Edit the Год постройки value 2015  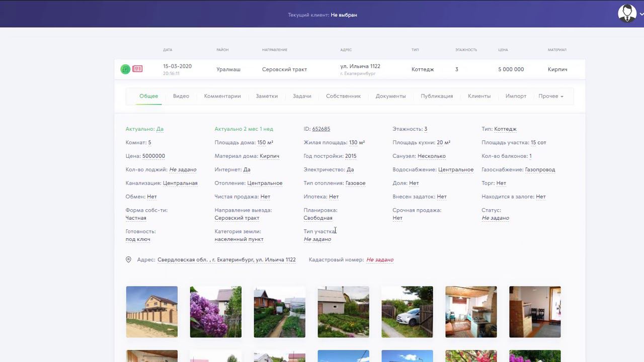[x=351, y=156]
